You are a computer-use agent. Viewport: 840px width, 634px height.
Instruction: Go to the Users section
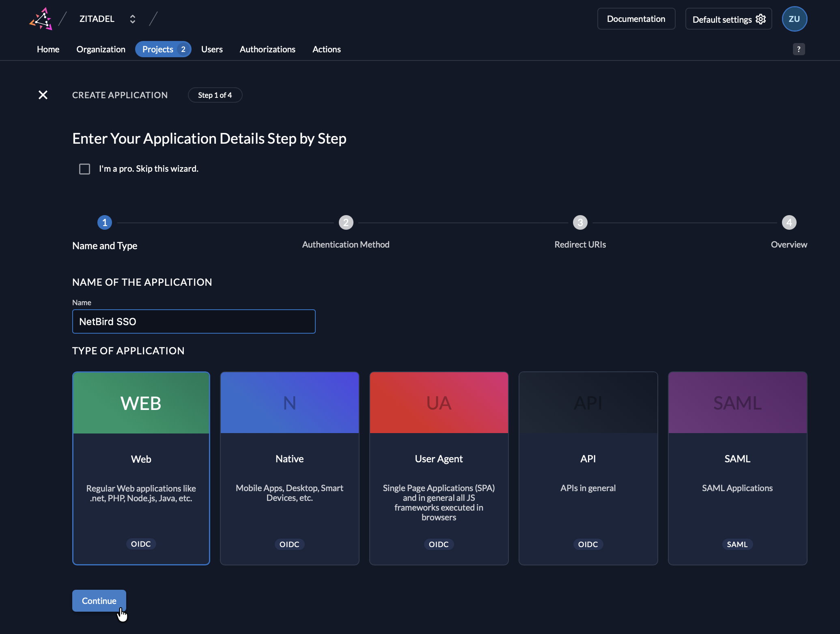click(212, 49)
